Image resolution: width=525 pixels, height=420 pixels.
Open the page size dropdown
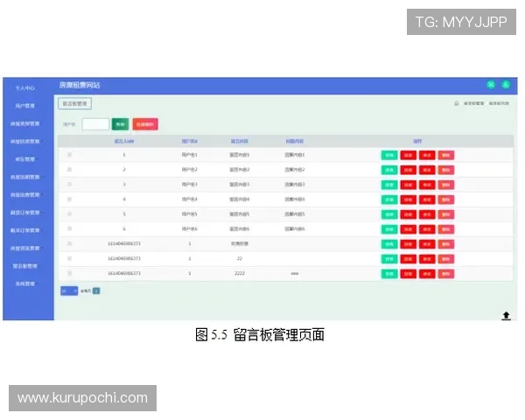tap(69, 290)
